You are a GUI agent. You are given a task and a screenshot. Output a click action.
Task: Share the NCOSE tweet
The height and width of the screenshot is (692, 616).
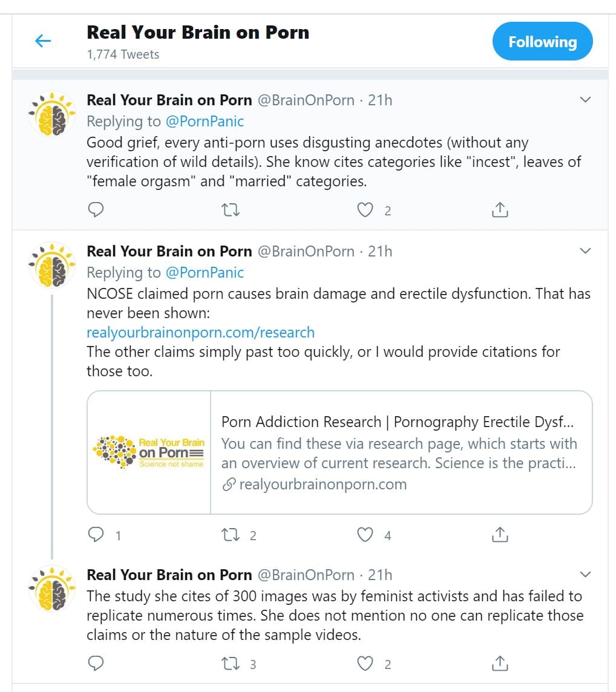tap(499, 535)
